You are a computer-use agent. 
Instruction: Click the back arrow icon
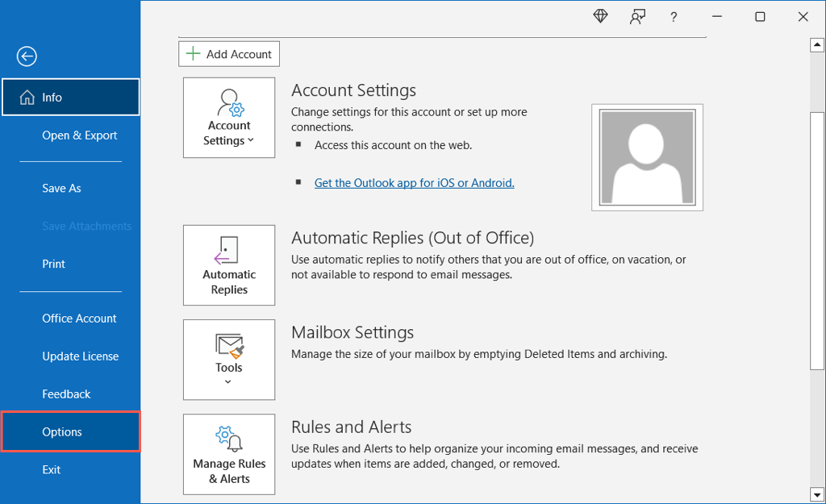point(27,56)
